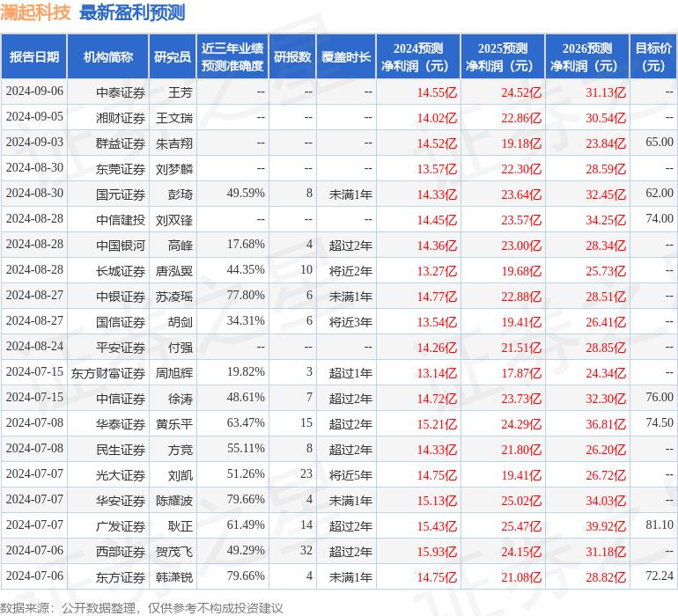
Task: Select the 2024预测净利润 column header
Action: [x=418, y=56]
